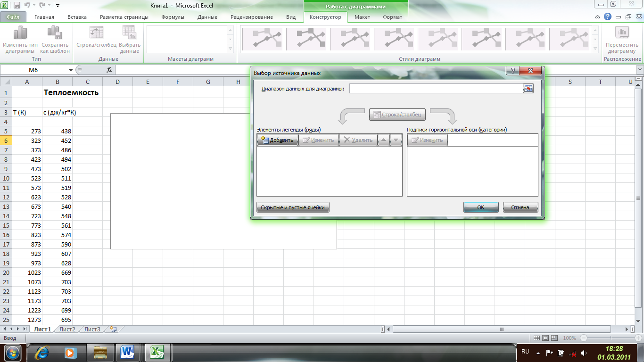Launch Internet Explorer from the taskbar
This screenshot has width=644, height=362.
pos(43,352)
